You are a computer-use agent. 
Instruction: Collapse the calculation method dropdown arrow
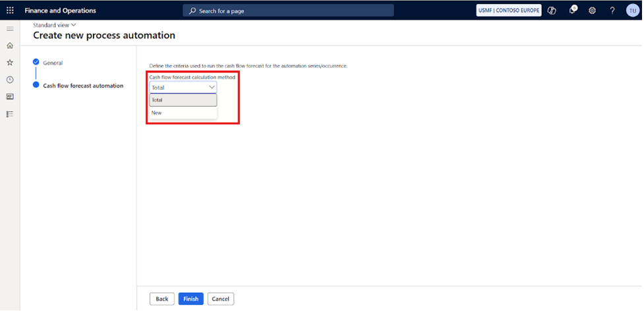click(212, 87)
